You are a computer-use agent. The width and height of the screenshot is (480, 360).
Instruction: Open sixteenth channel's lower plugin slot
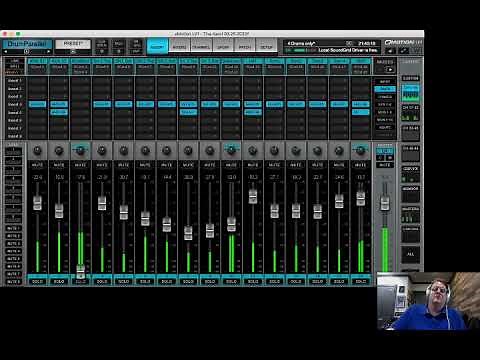point(361,112)
